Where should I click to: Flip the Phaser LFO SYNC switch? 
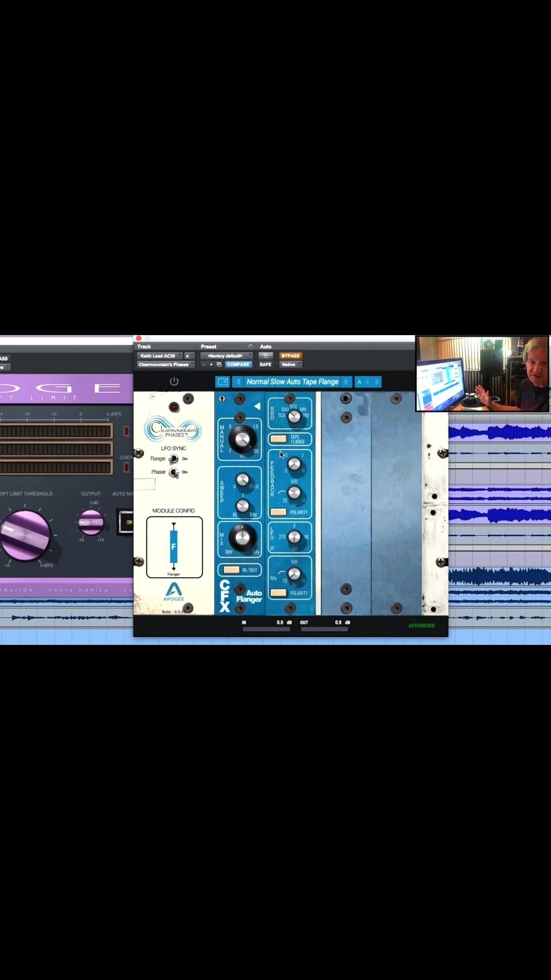174,472
